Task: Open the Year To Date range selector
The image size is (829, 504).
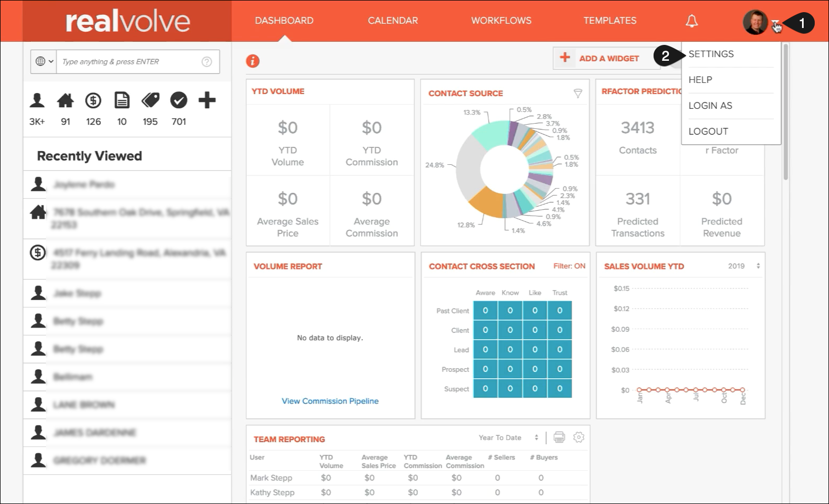Action: 508,437
